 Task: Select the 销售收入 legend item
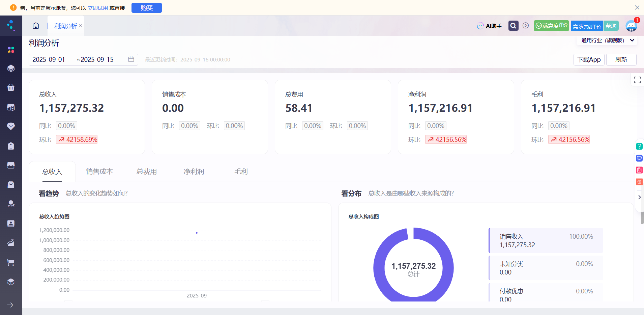click(546, 240)
